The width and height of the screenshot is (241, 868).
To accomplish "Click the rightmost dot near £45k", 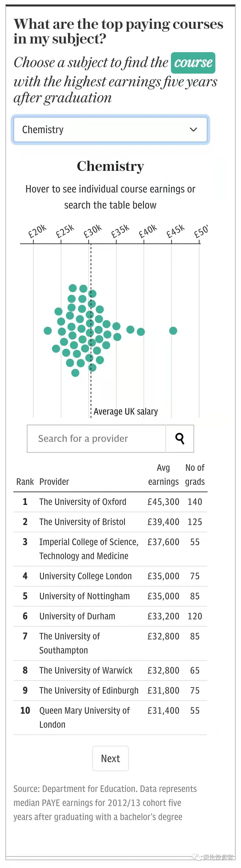I will 173,331.
